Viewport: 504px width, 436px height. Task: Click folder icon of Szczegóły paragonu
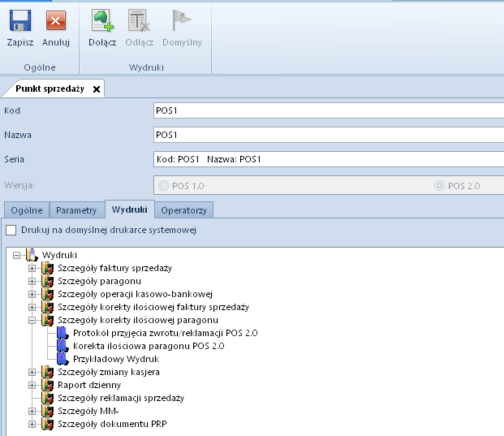48,281
